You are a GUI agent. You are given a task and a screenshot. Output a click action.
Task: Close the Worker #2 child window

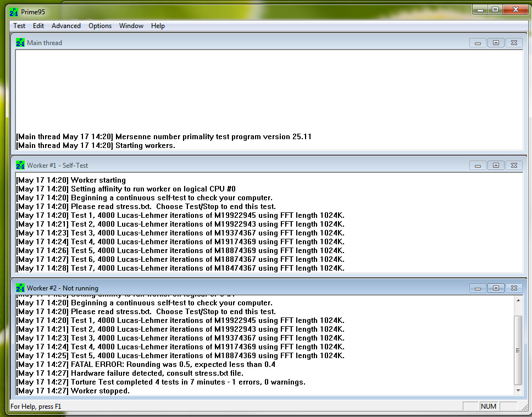click(x=514, y=288)
